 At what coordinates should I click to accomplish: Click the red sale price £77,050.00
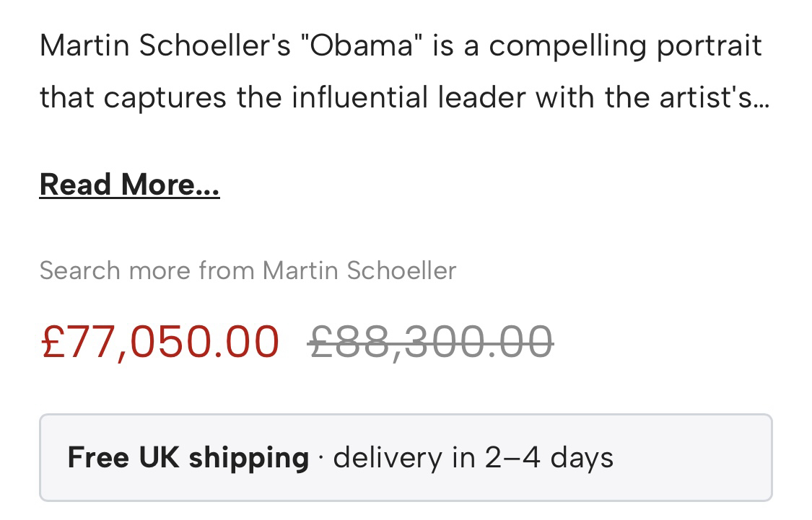click(x=160, y=341)
